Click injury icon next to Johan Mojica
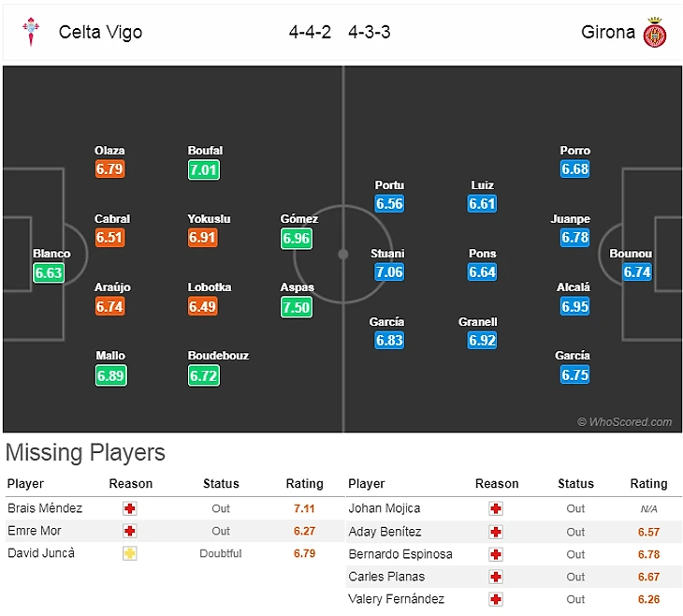The width and height of the screenshot is (683, 616). [496, 508]
